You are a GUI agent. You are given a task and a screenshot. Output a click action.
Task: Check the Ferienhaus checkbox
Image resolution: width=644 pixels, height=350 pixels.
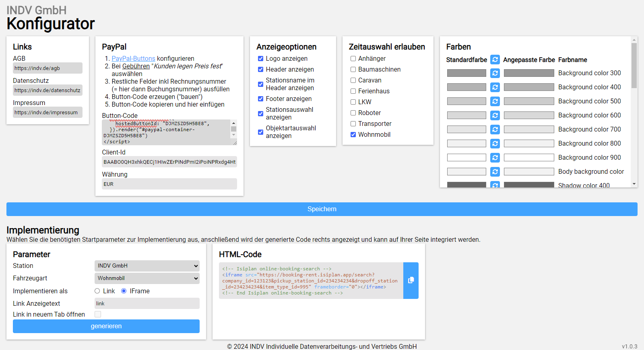tap(353, 91)
